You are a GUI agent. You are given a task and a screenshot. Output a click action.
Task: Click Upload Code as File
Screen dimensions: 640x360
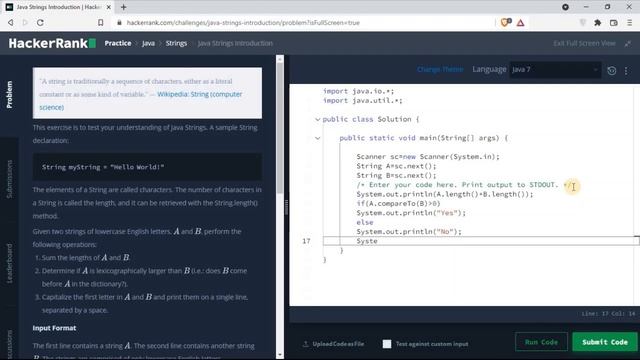(334, 344)
